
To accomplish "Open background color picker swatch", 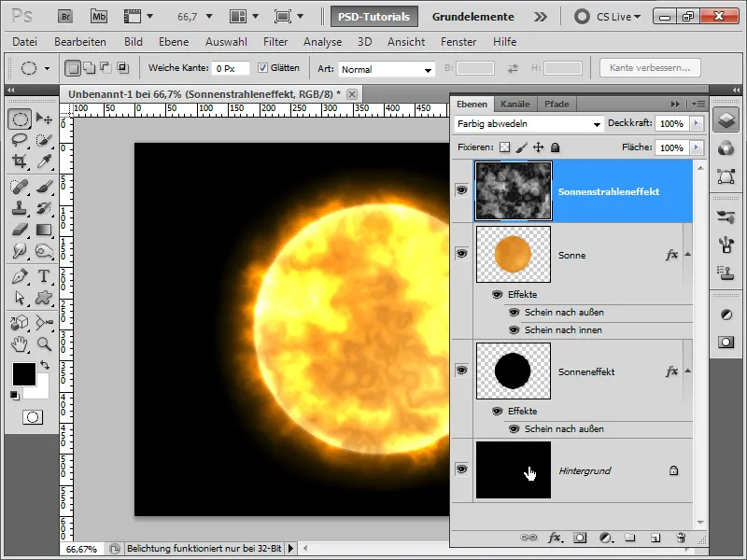I will point(41,390).
